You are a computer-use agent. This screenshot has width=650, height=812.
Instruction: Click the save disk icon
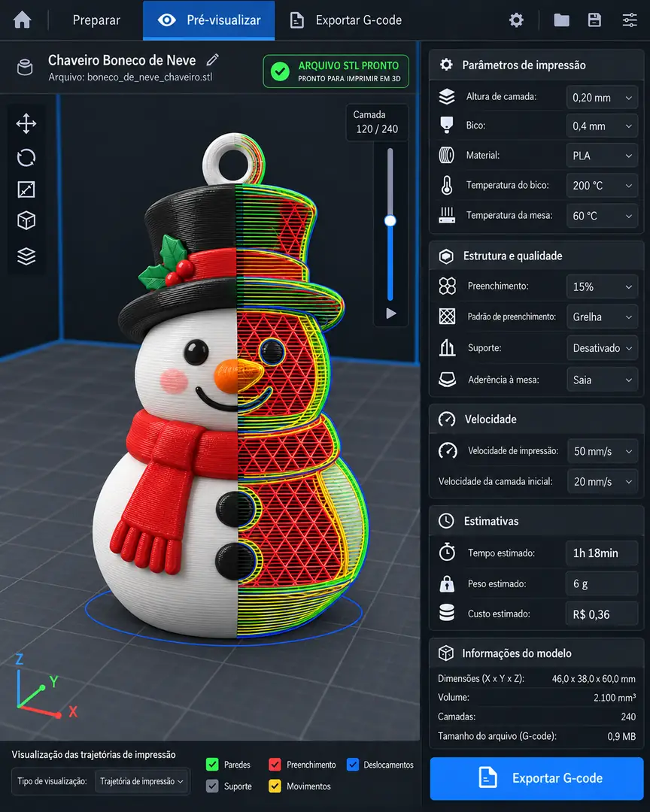[x=594, y=20]
